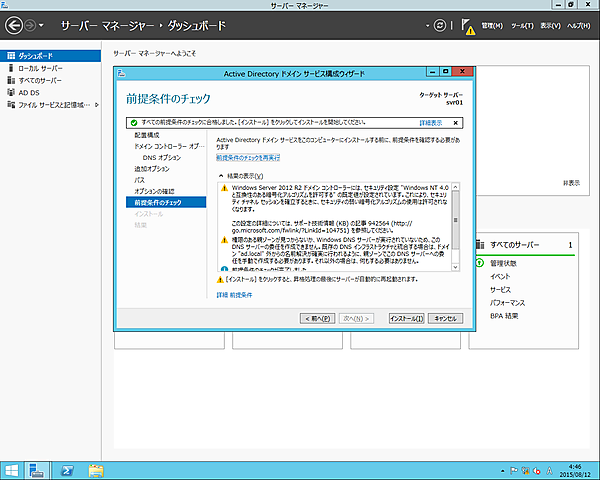600x480 pixels.
Task: Click 管理状態 in all servers tile
Action: (503, 263)
